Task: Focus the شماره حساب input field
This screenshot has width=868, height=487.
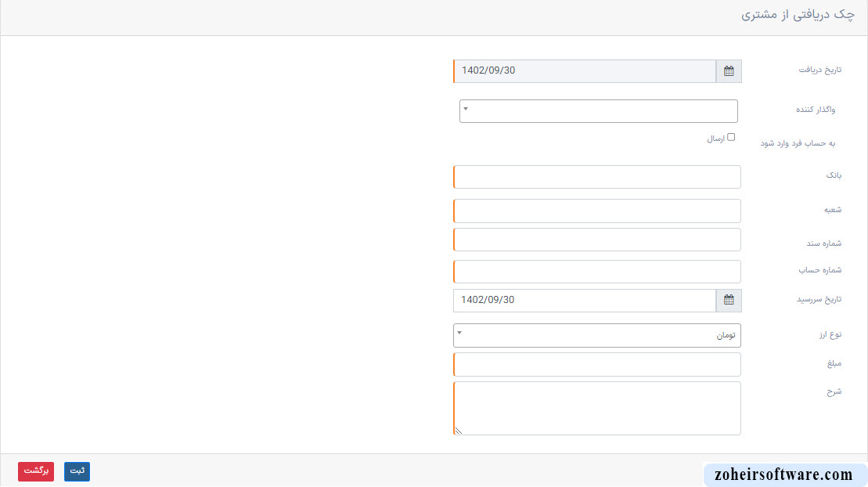Action: click(x=596, y=272)
